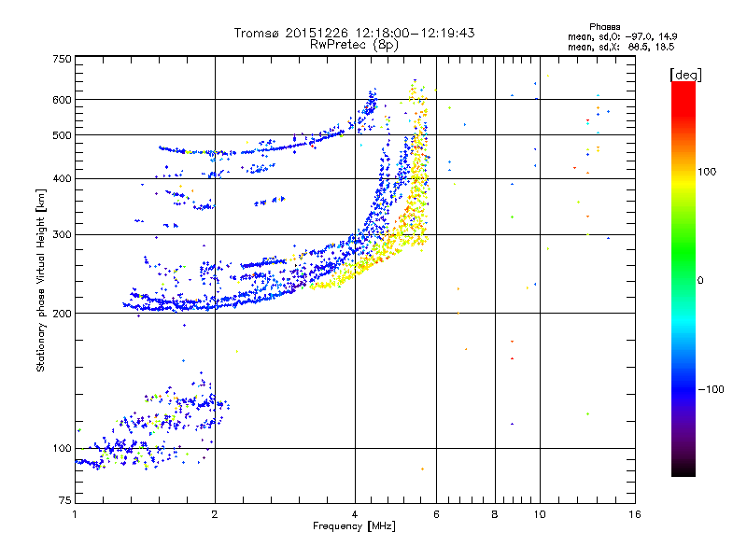The width and height of the screenshot is (747, 560).
Task: Click the "16" frequency tick label
Action: 635,514
